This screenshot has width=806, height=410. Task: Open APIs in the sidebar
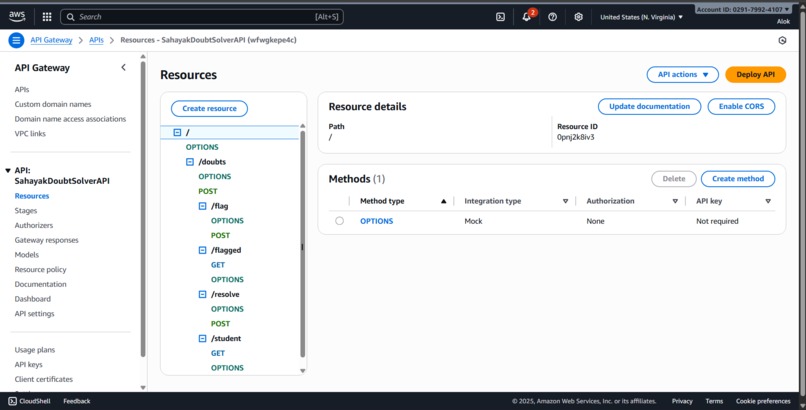click(x=22, y=89)
